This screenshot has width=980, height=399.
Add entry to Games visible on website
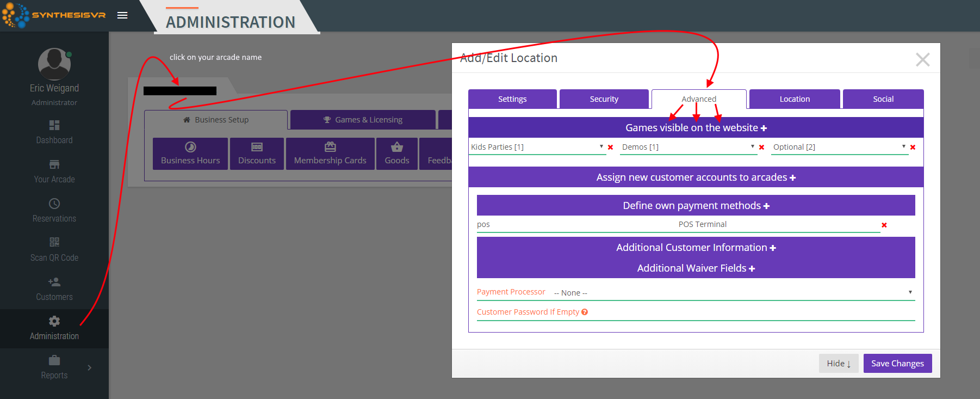click(764, 128)
